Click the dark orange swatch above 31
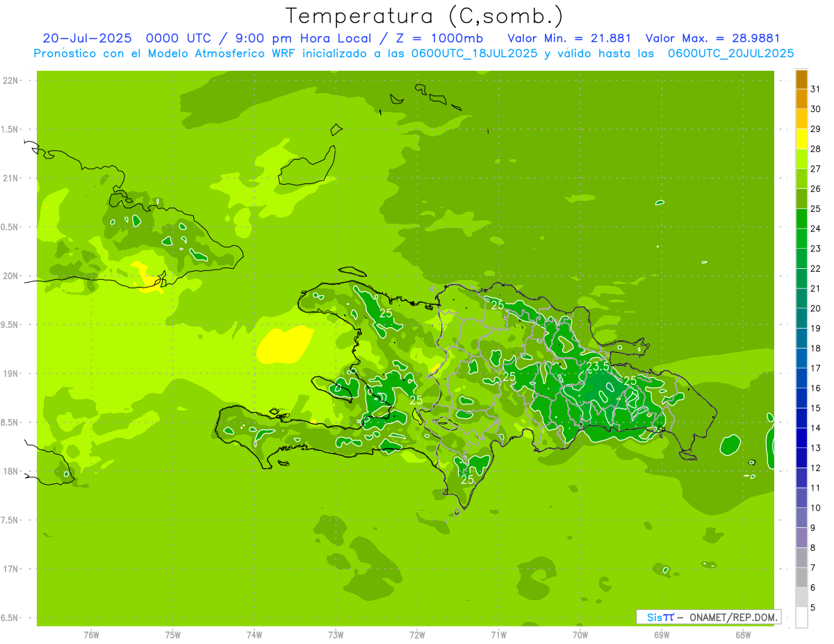The image size is (834, 644). click(x=801, y=79)
